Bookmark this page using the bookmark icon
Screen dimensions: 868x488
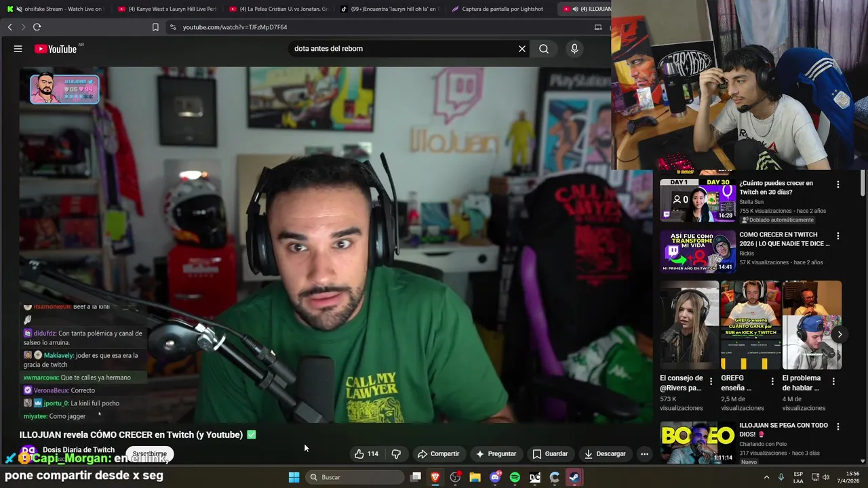(x=155, y=27)
